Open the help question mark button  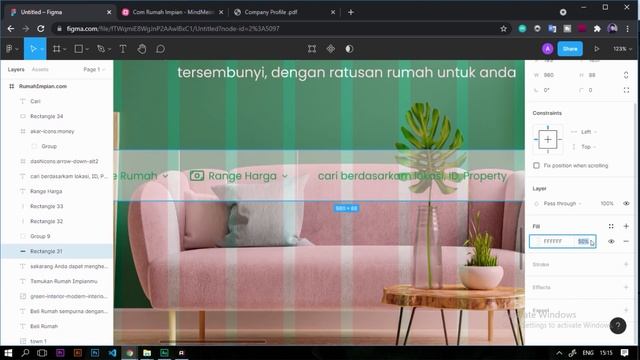pos(618,325)
